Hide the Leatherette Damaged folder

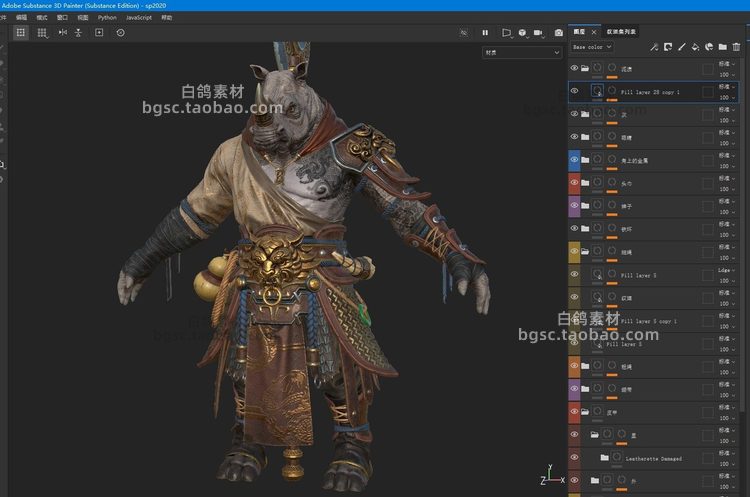coord(574,457)
